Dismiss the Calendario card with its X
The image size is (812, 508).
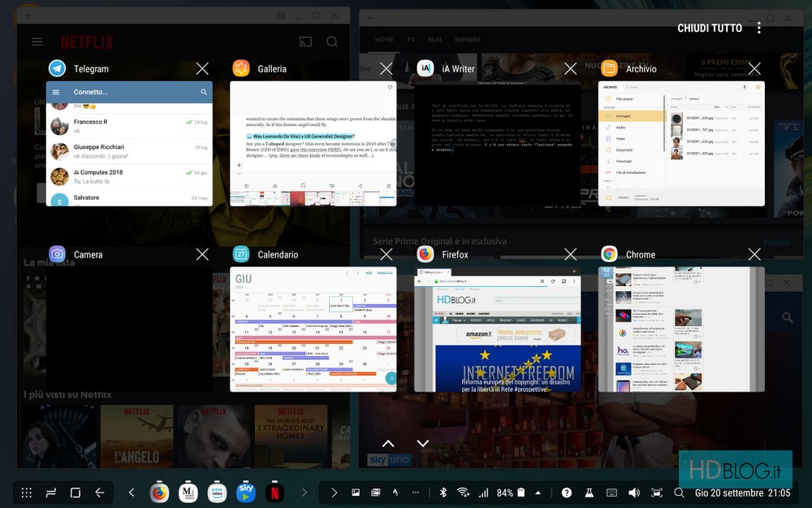(387, 254)
